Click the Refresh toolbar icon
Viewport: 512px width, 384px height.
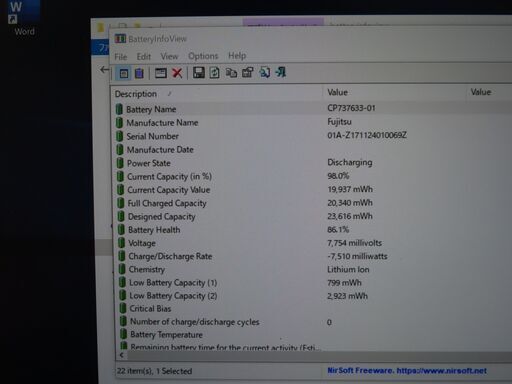(214, 73)
